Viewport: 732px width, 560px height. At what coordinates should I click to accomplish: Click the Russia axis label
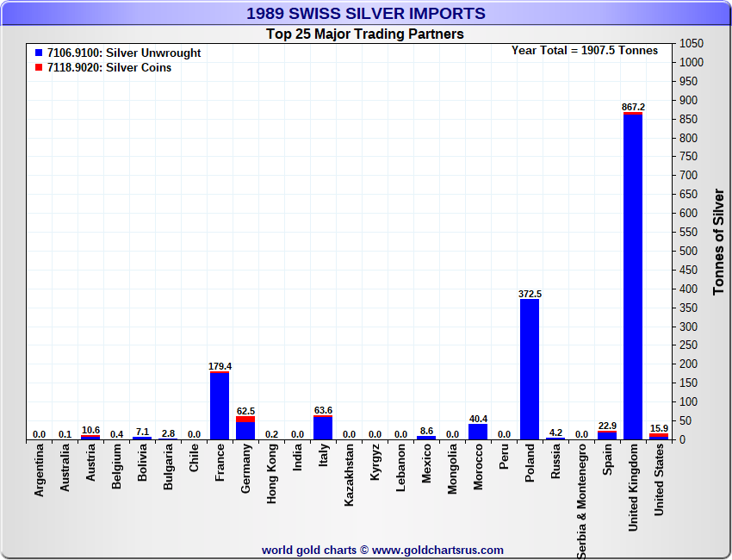555,461
